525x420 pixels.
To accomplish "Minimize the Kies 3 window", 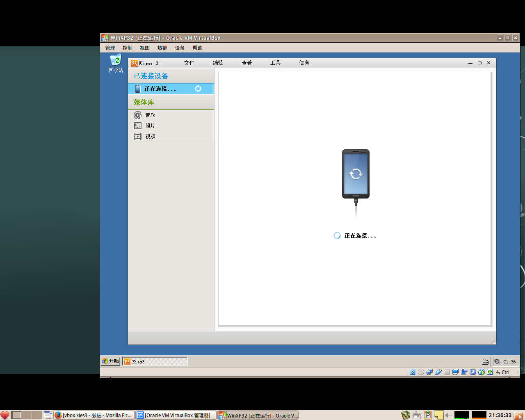I will [470, 63].
